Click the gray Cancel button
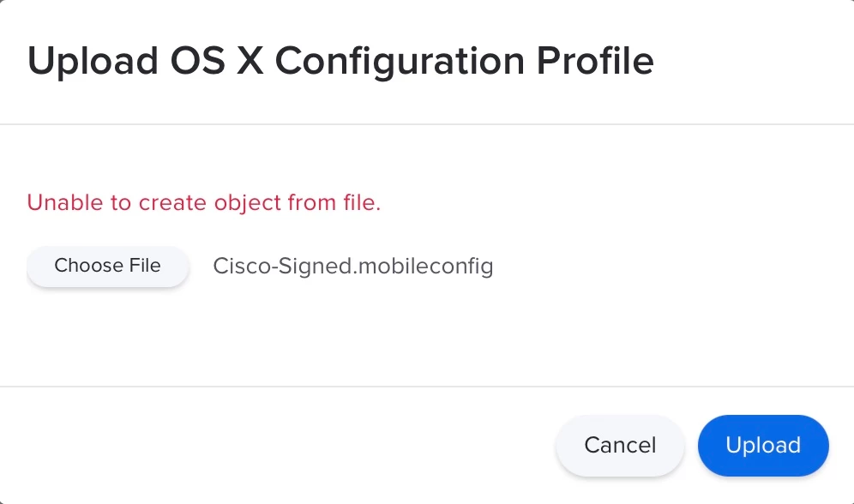This screenshot has height=504, width=854. click(x=620, y=446)
